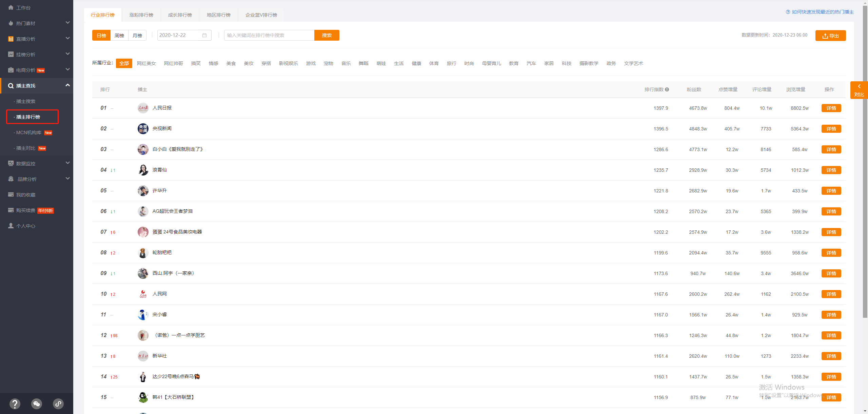Open 详情 for 白小白 row
The height and width of the screenshot is (414, 868).
point(831,149)
